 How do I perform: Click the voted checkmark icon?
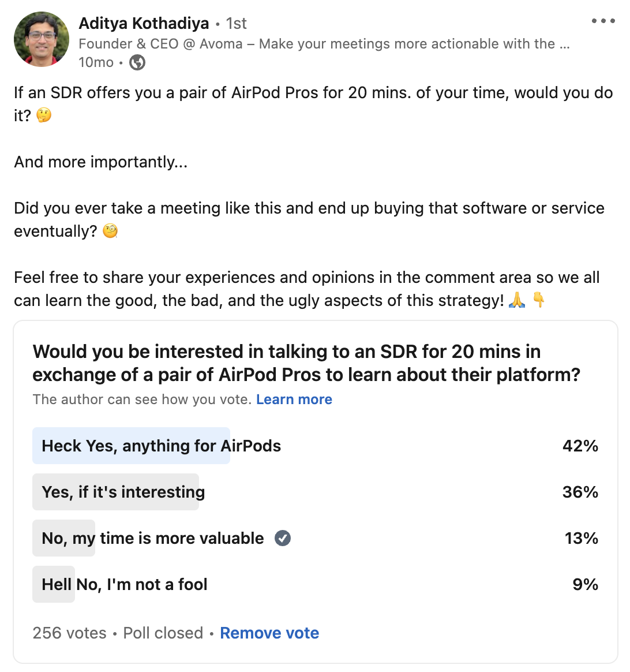point(283,538)
